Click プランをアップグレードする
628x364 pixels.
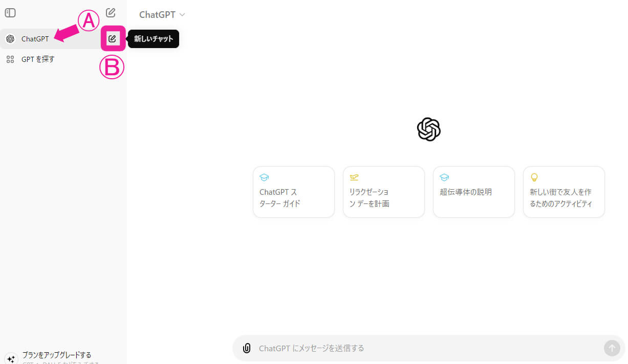coord(57,355)
